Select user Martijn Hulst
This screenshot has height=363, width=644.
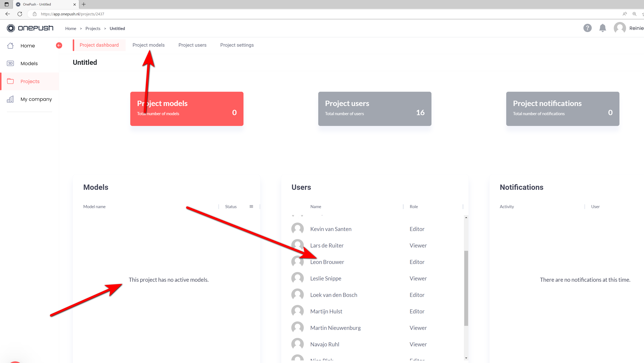coord(326,311)
